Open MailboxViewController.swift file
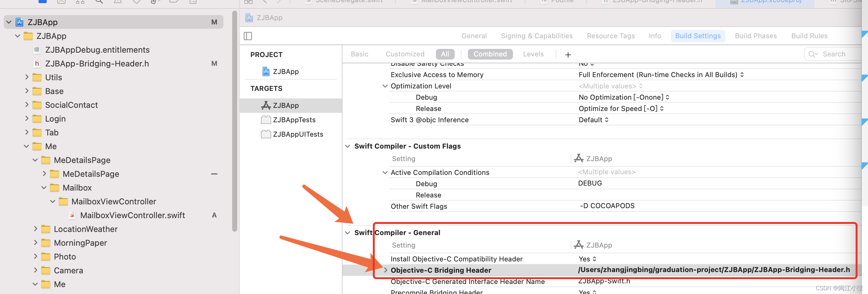Image resolution: width=868 pixels, height=294 pixels. coord(132,215)
